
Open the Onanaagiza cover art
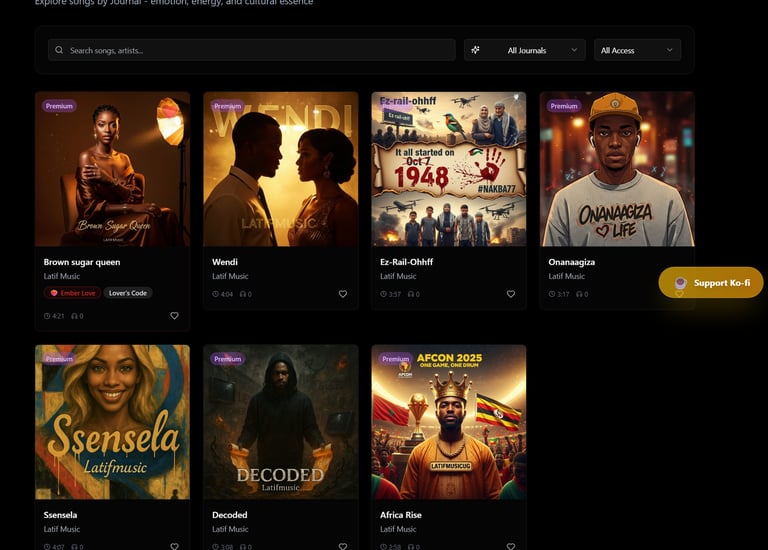click(x=617, y=169)
